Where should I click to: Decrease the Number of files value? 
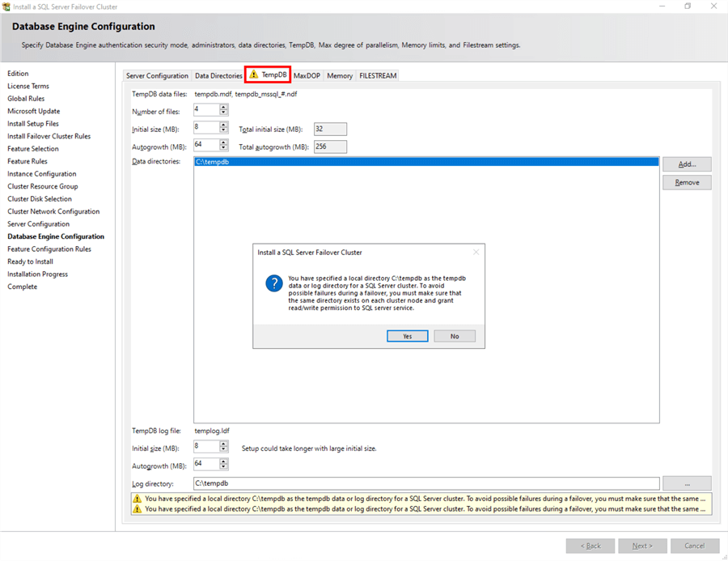tap(224, 113)
